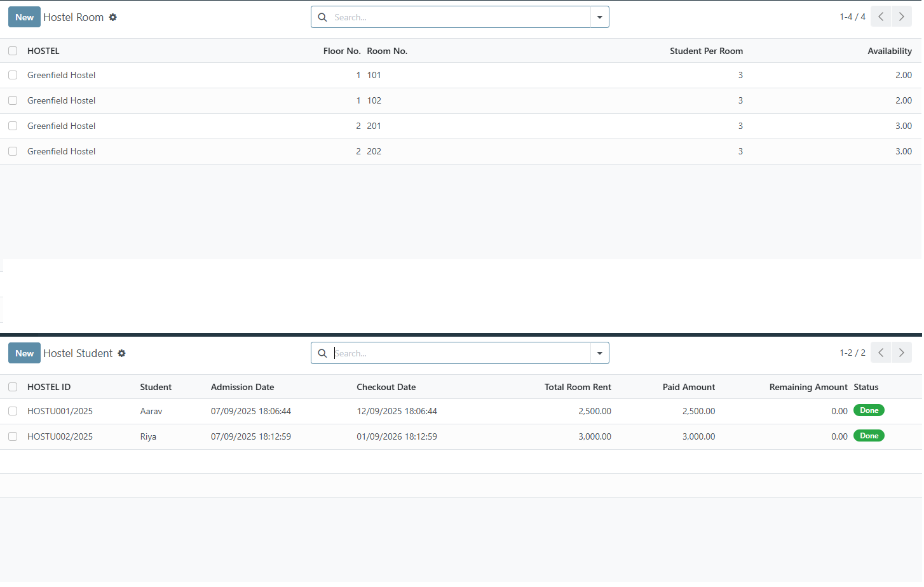Screen dimensions: 924x587
Task: Sort rooms by Availability column header
Action: point(889,51)
